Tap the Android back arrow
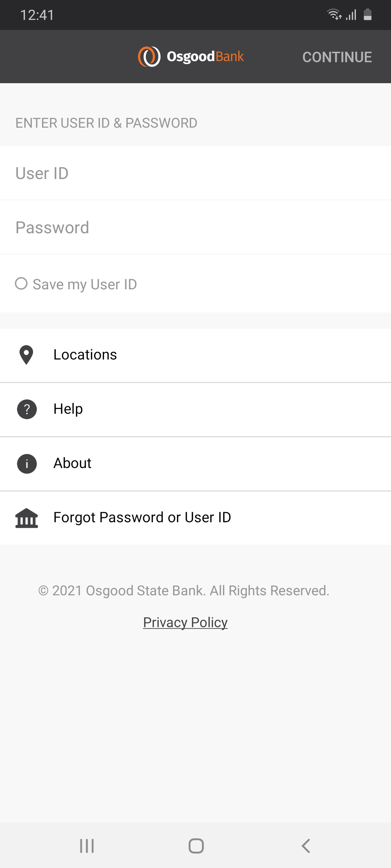This screenshot has height=868, width=391. (306, 846)
